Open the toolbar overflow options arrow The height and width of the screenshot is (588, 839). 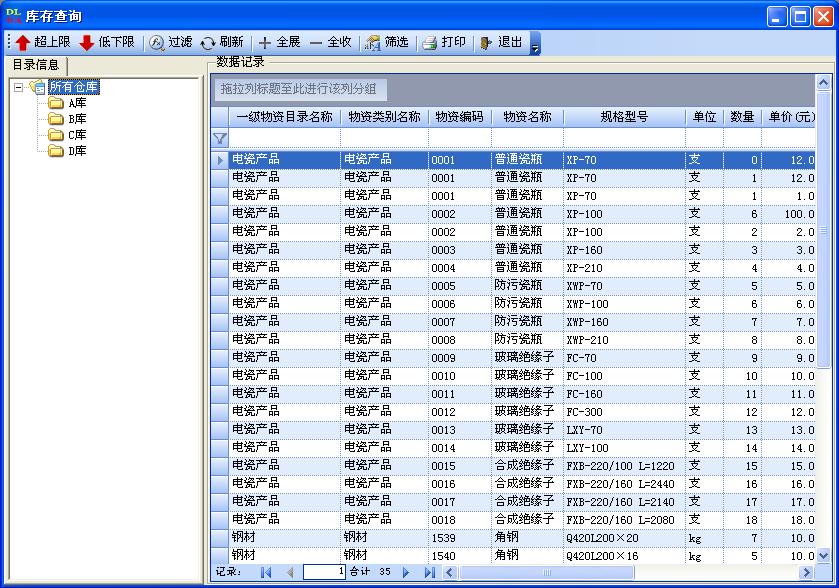(535, 44)
